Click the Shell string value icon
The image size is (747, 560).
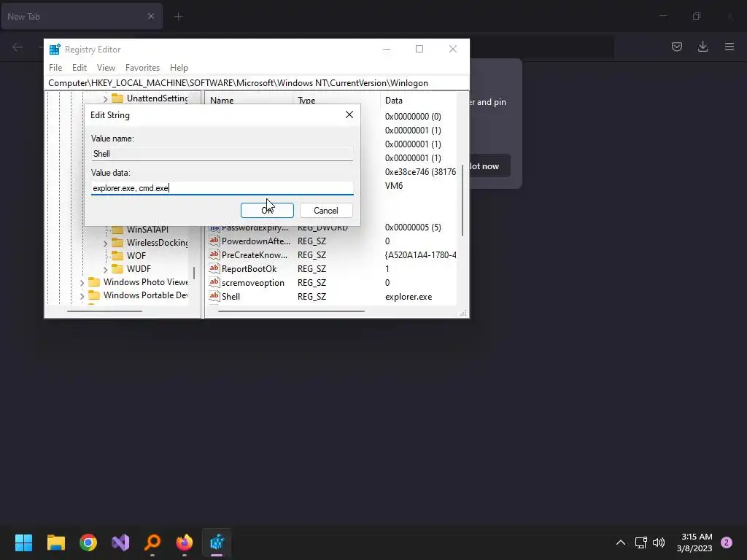point(214,296)
